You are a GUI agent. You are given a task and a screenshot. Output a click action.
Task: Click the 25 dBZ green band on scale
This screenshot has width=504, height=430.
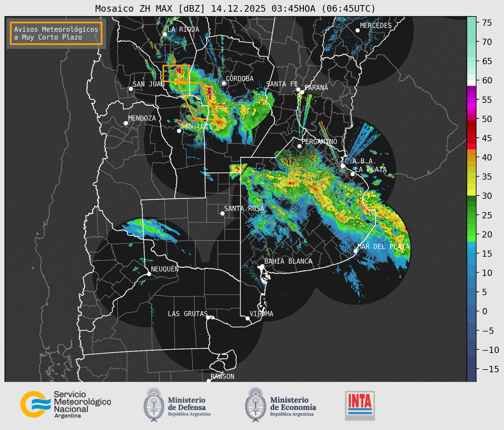(x=471, y=215)
